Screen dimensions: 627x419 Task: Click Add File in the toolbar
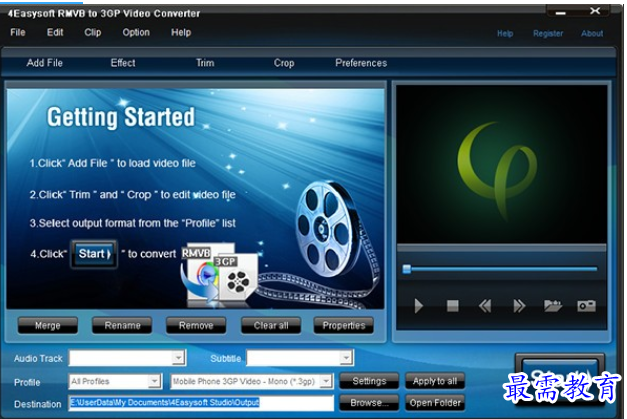point(44,63)
